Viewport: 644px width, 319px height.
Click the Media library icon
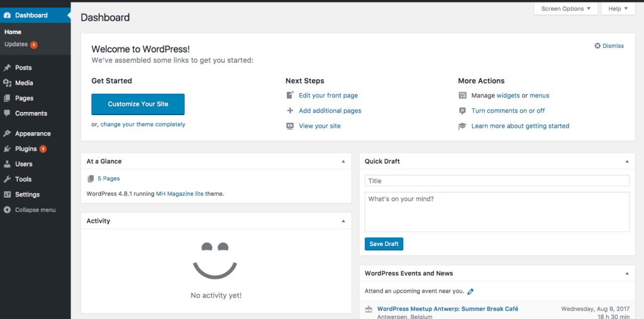point(7,82)
